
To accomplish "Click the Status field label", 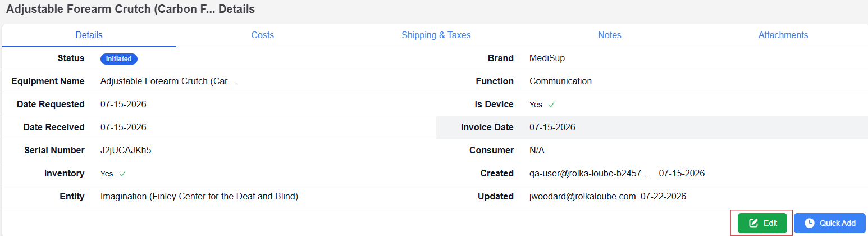I will coord(71,58).
